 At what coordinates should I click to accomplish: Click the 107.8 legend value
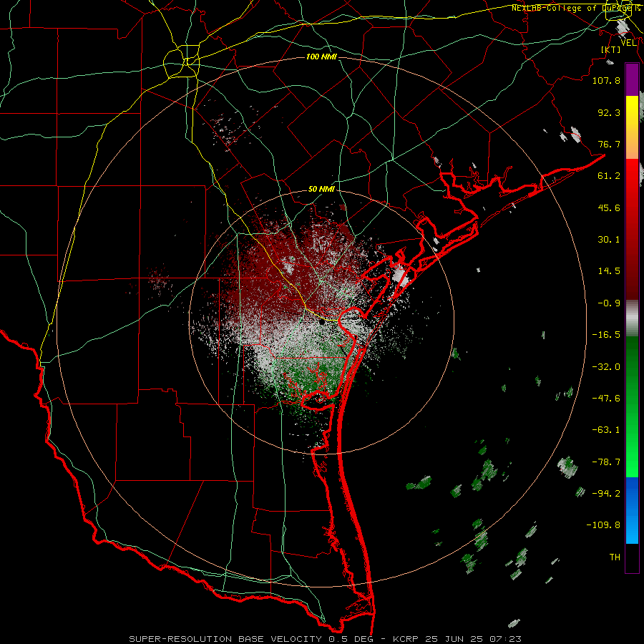point(606,80)
